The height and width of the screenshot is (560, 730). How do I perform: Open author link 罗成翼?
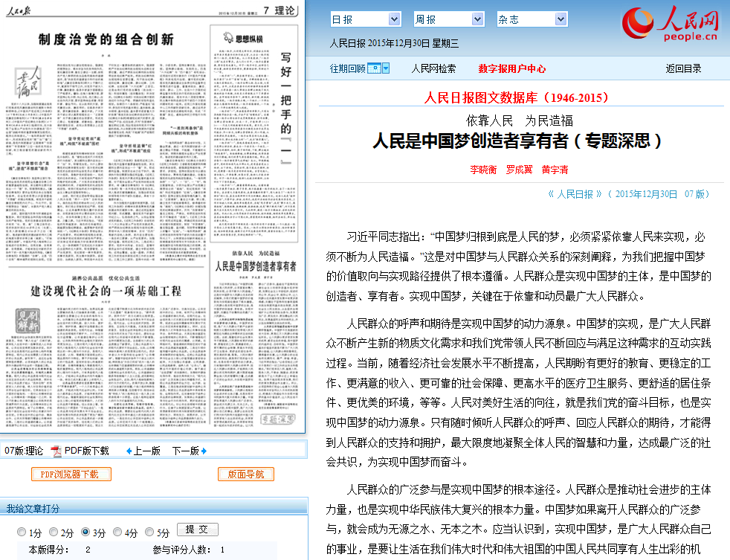click(519, 170)
